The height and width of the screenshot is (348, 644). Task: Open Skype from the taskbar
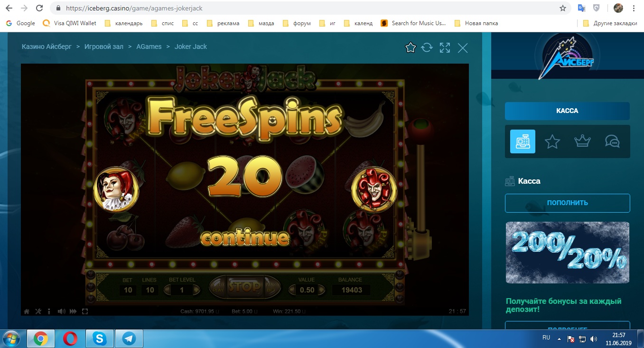[100, 339]
